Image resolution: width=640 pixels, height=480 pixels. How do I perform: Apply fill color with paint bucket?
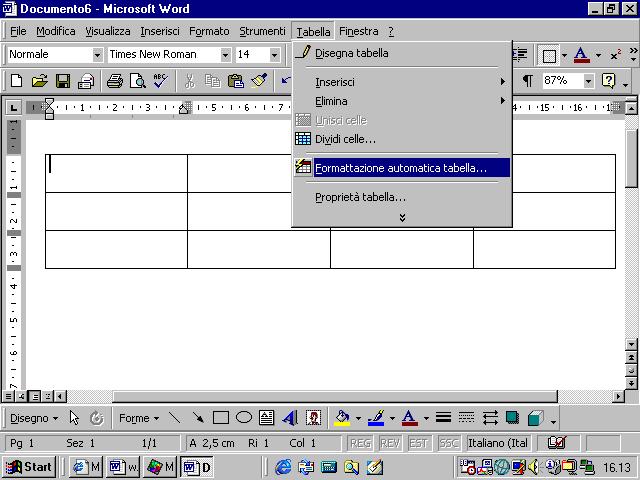pos(342,418)
